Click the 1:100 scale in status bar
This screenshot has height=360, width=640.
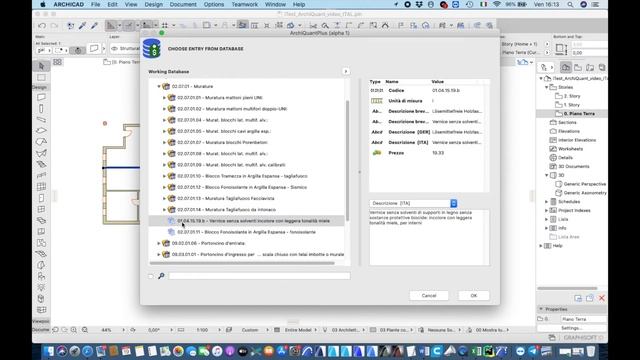202,330
